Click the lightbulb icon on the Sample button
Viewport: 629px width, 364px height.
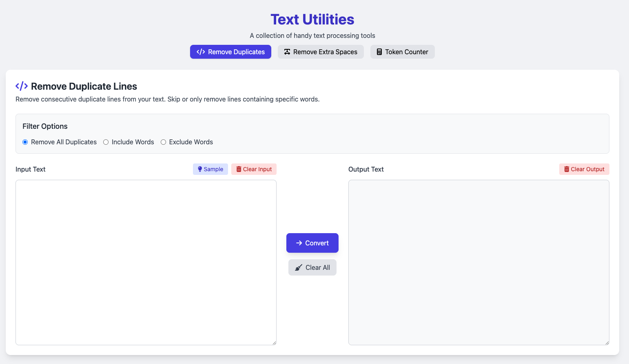click(200, 169)
